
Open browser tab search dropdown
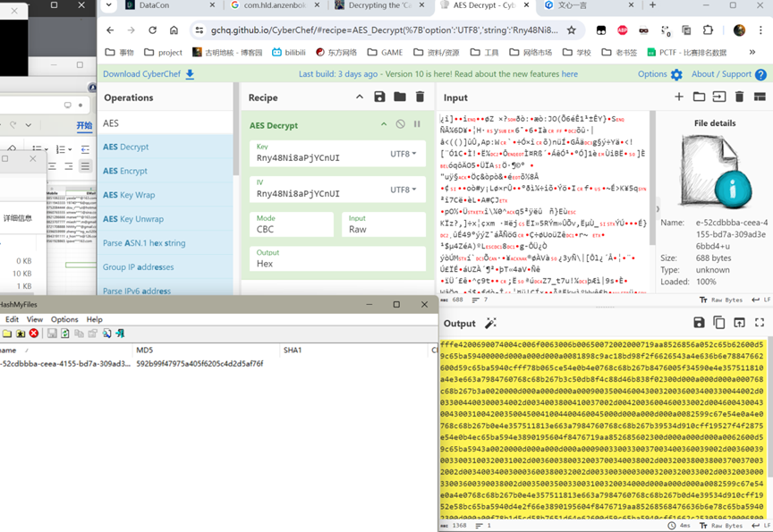coord(109,5)
